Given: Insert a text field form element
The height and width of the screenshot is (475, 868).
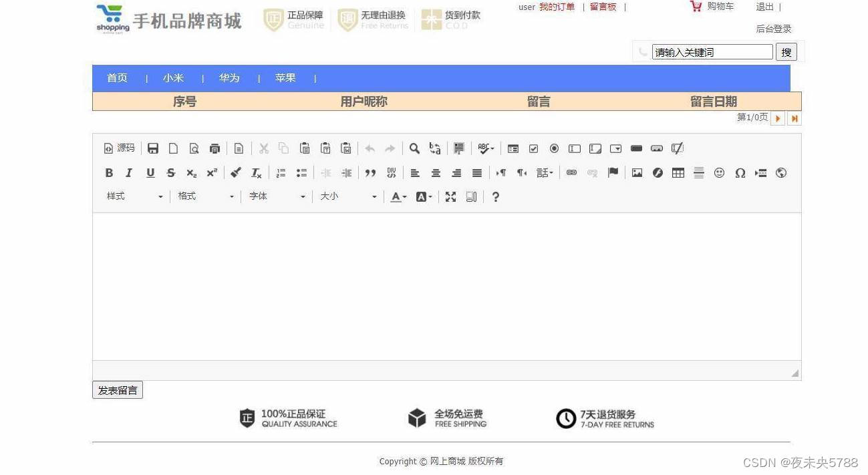Looking at the screenshot, I should [x=575, y=148].
